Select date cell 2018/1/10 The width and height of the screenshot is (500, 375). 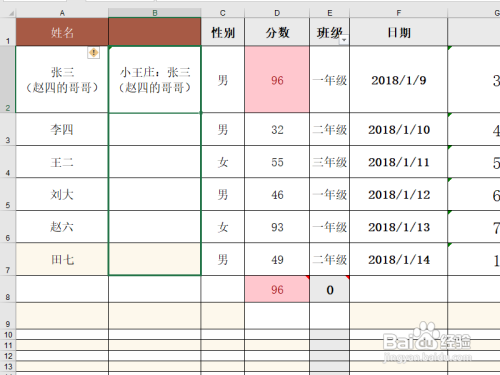398,129
